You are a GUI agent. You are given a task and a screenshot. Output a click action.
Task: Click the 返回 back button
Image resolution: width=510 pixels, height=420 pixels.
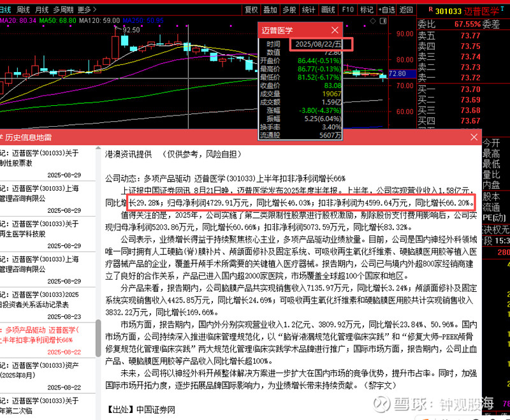coord(406,10)
